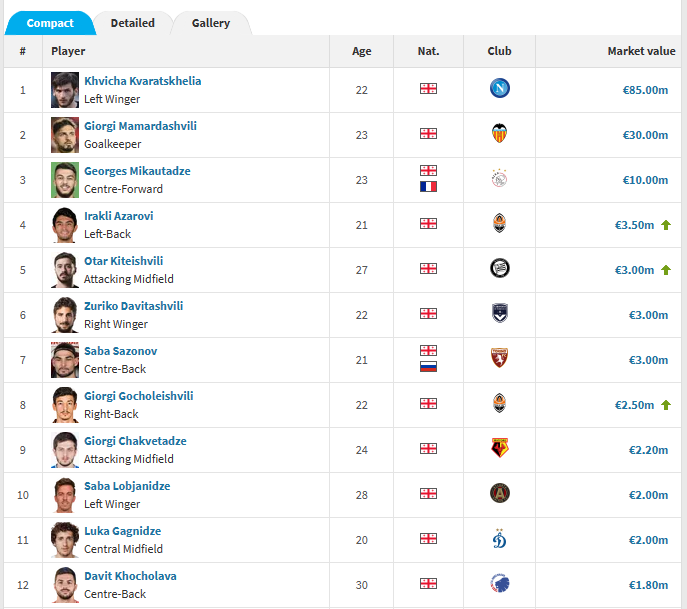Image resolution: width=687 pixels, height=609 pixels.
Task: Click the Watford club crest icon
Action: (x=499, y=448)
